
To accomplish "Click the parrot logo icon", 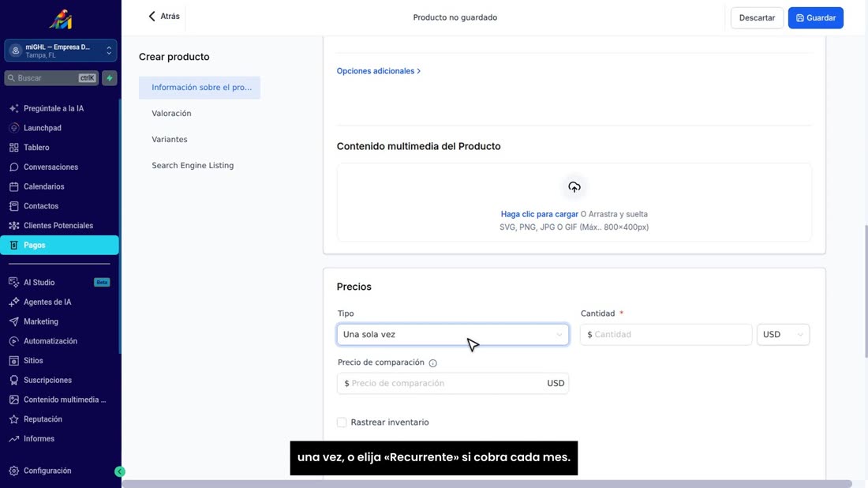I will point(60,20).
